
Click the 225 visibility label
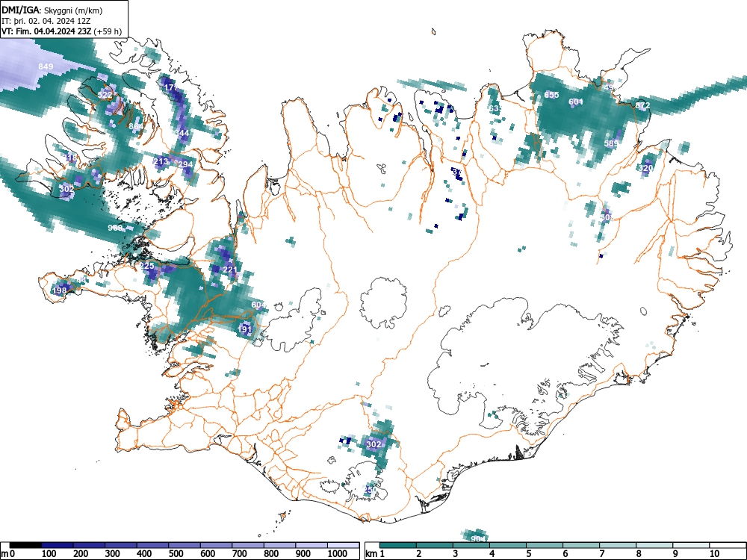coord(146,266)
